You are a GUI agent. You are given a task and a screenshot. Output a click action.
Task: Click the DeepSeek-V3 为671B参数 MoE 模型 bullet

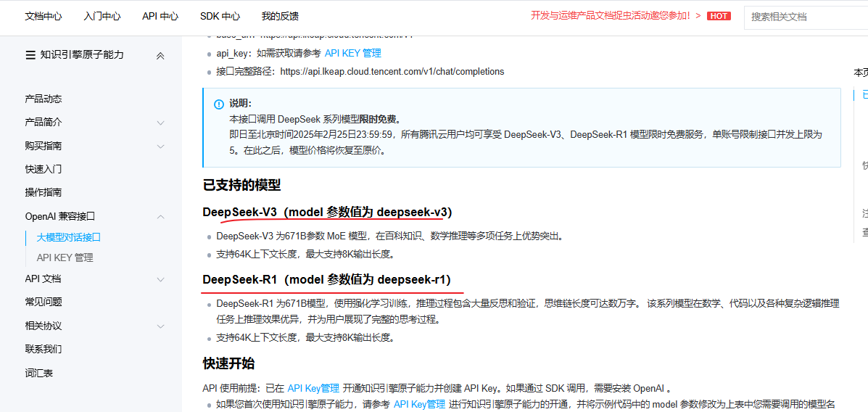(389, 236)
